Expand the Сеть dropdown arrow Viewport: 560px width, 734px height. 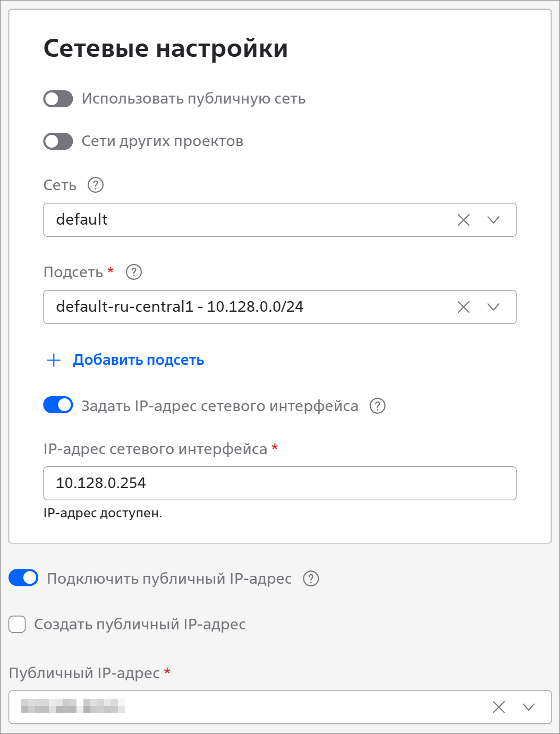click(494, 220)
